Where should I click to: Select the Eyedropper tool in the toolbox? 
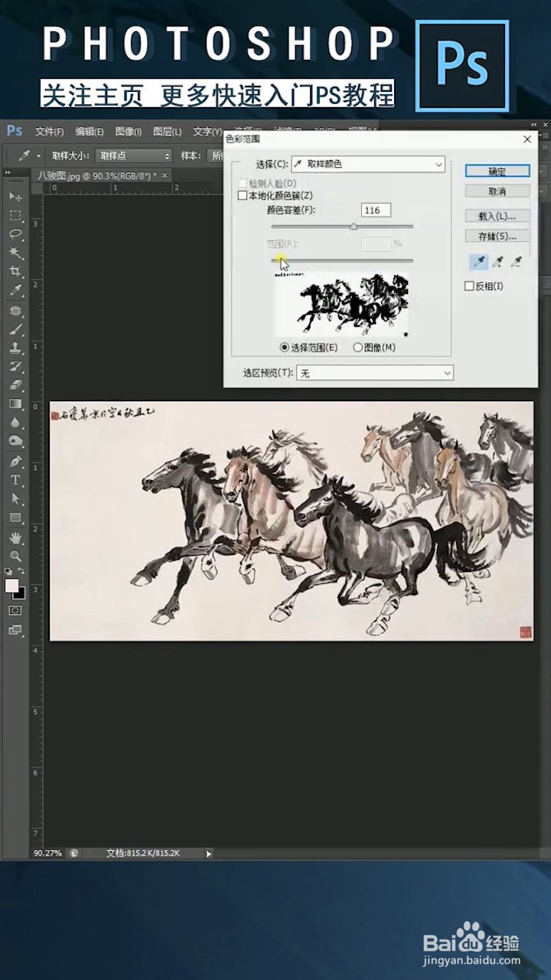coord(15,291)
